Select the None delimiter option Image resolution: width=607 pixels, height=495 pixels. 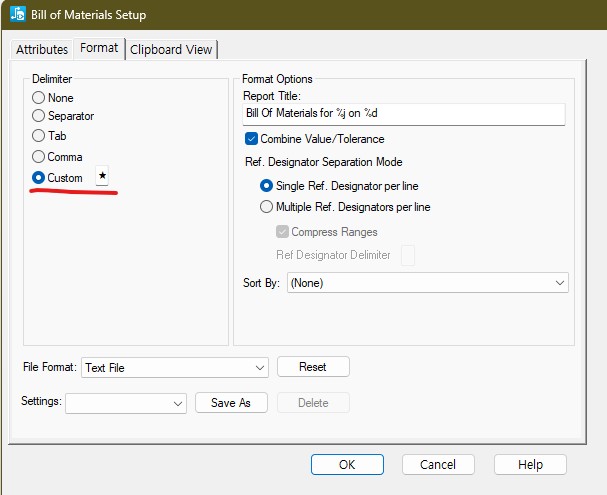pyautogui.click(x=39, y=98)
